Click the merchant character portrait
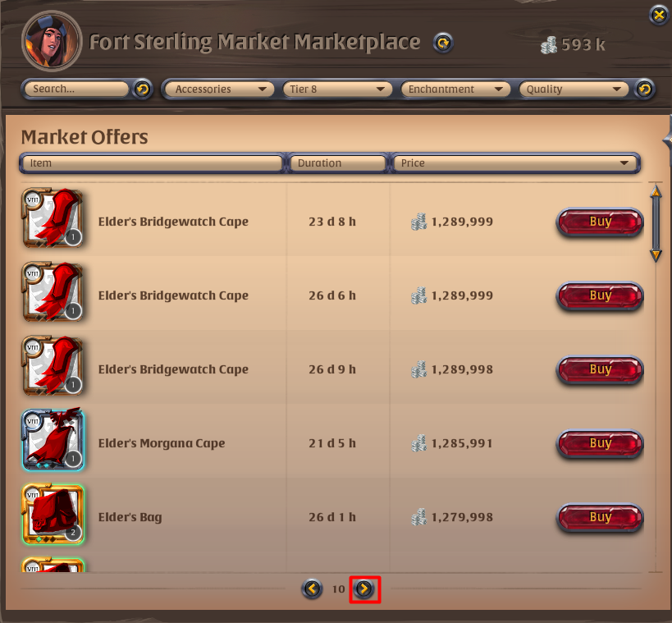The width and height of the screenshot is (672, 623). pyautogui.click(x=52, y=41)
